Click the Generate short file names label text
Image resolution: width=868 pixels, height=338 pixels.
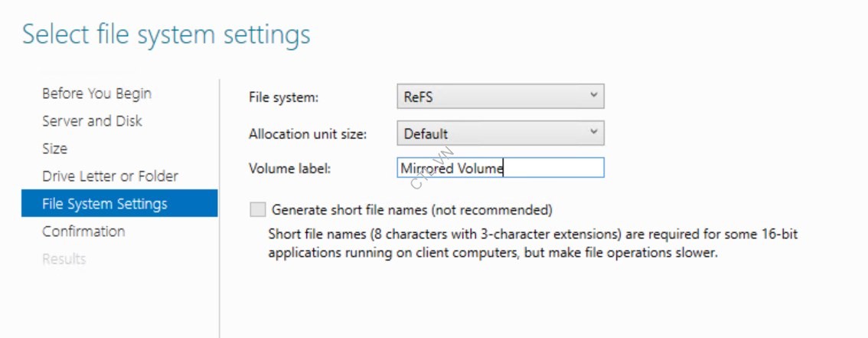[x=412, y=209]
